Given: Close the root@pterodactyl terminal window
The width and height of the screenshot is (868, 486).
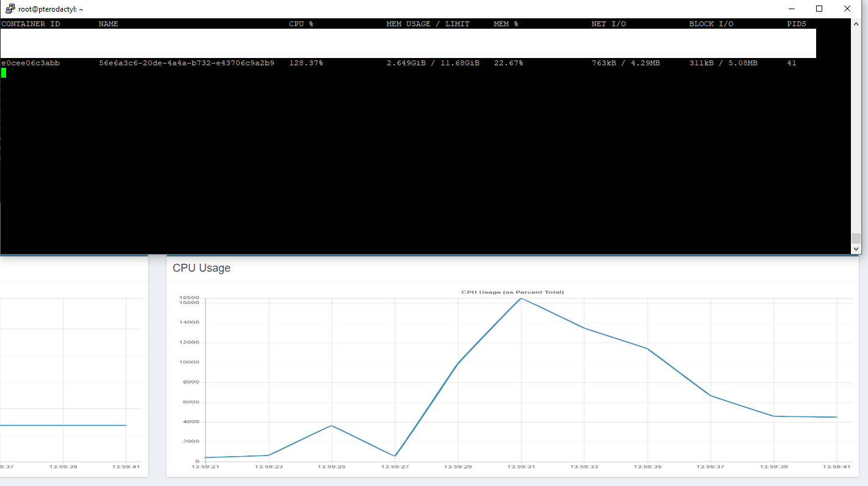Looking at the screenshot, I should [847, 9].
